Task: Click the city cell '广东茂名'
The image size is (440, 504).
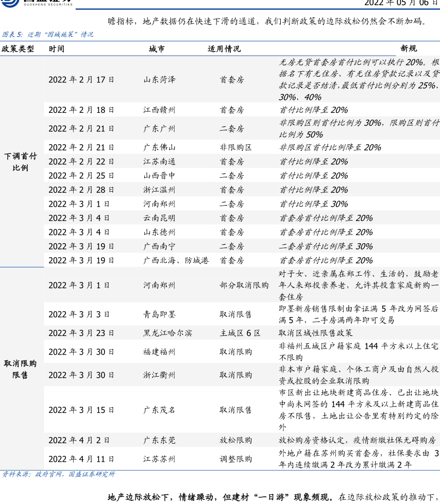Action: [x=159, y=410]
